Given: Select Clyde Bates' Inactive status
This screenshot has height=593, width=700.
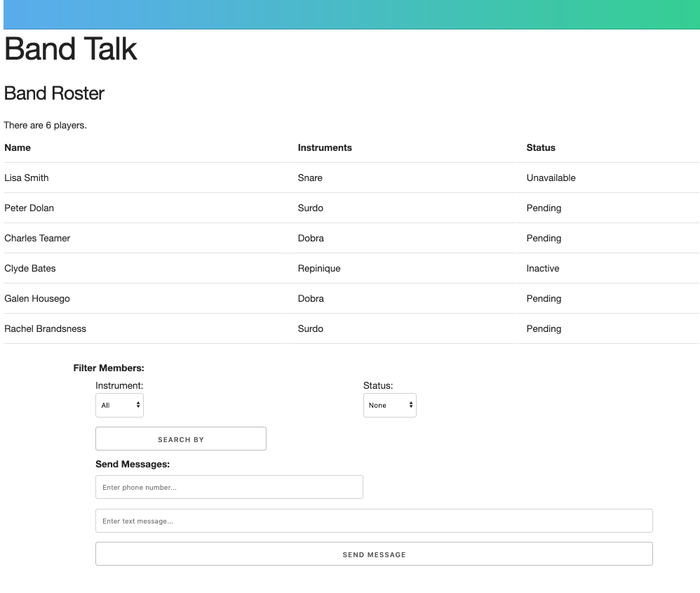Looking at the screenshot, I should (543, 268).
